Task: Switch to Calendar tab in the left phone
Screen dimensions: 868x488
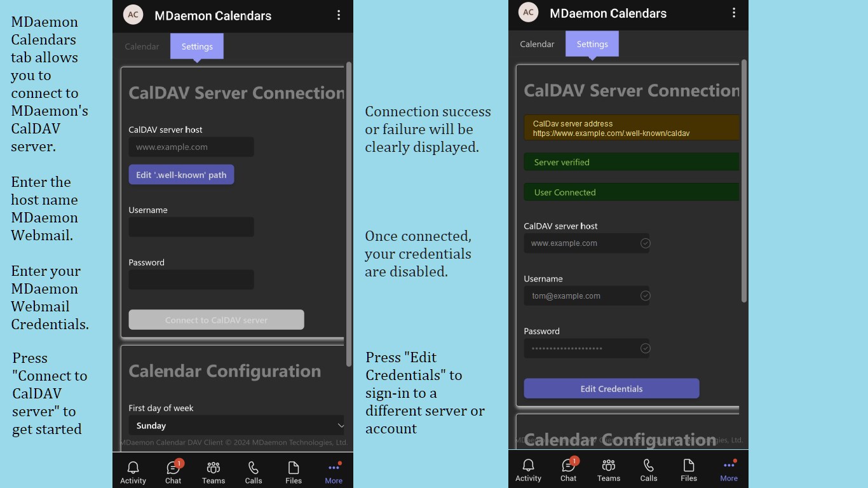Action: (x=142, y=46)
